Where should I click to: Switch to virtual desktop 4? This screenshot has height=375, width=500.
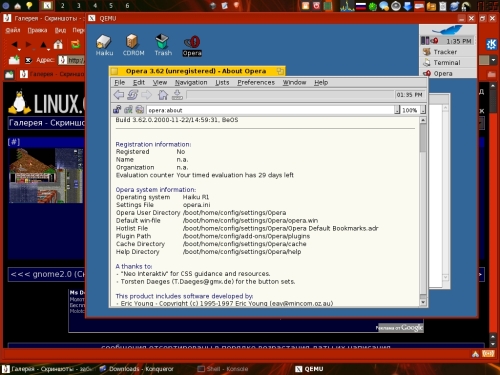tap(95, 6)
